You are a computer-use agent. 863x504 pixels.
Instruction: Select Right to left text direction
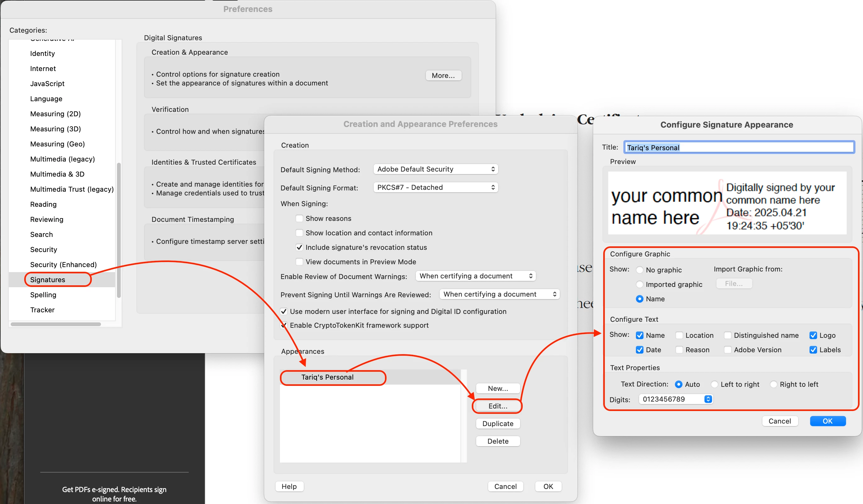tap(773, 384)
